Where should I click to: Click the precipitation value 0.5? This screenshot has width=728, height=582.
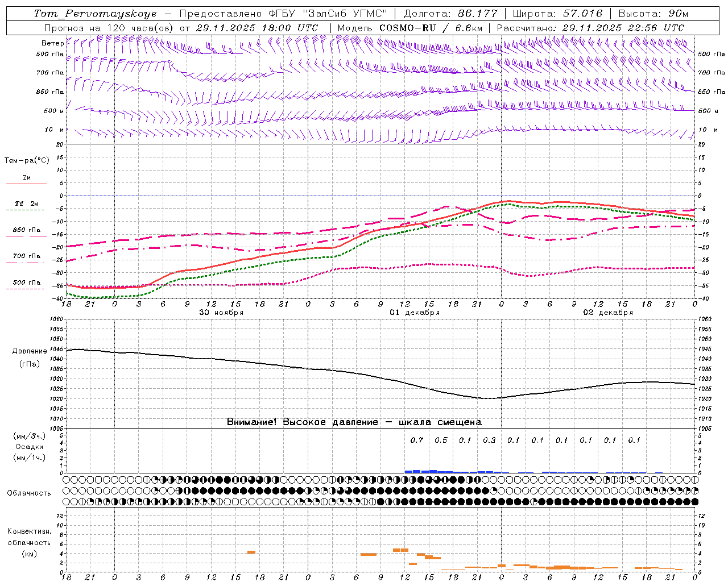[x=441, y=440]
